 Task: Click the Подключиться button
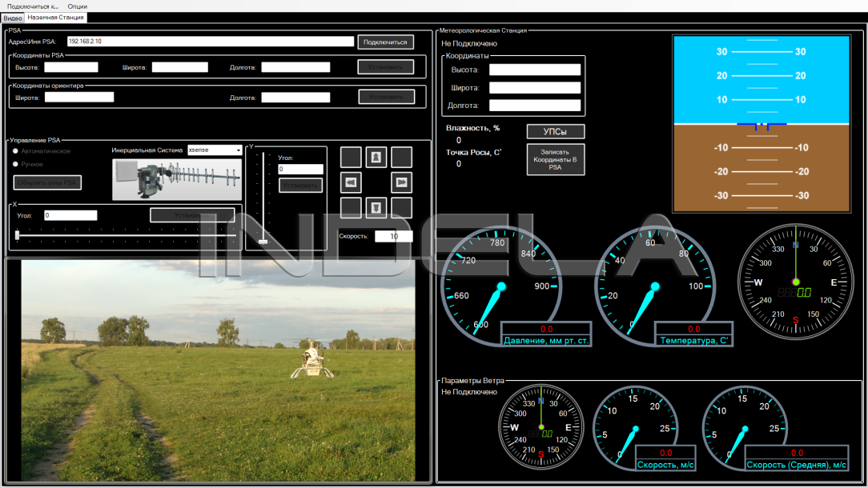[386, 42]
